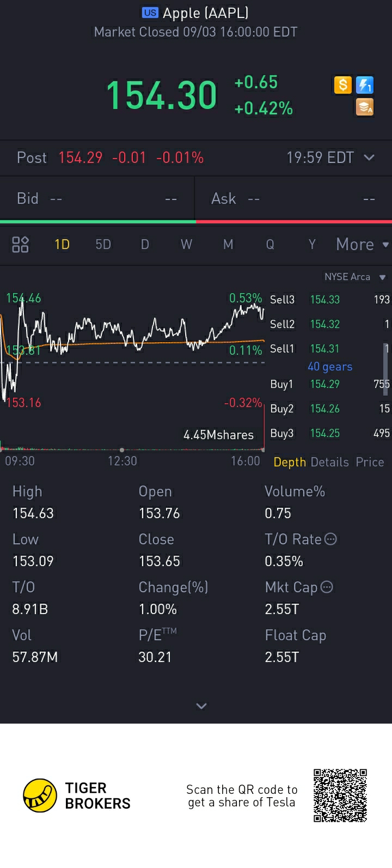392x868 pixels.
Task: Tap the Sell2 154.32 order row
Action: pyautogui.click(x=330, y=324)
